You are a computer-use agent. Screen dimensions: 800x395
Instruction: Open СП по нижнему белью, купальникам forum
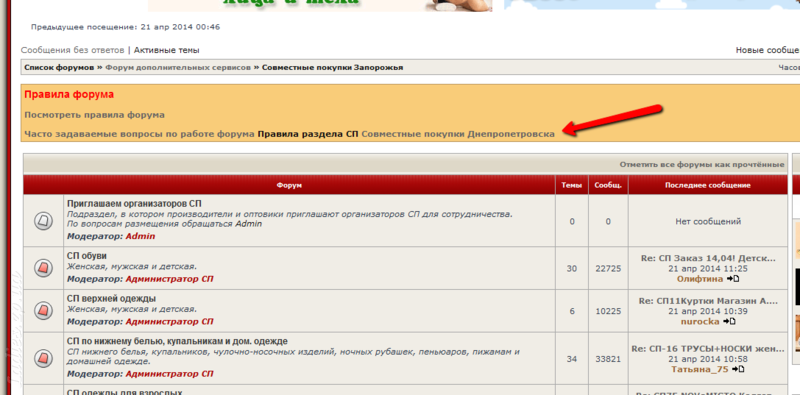tap(177, 341)
